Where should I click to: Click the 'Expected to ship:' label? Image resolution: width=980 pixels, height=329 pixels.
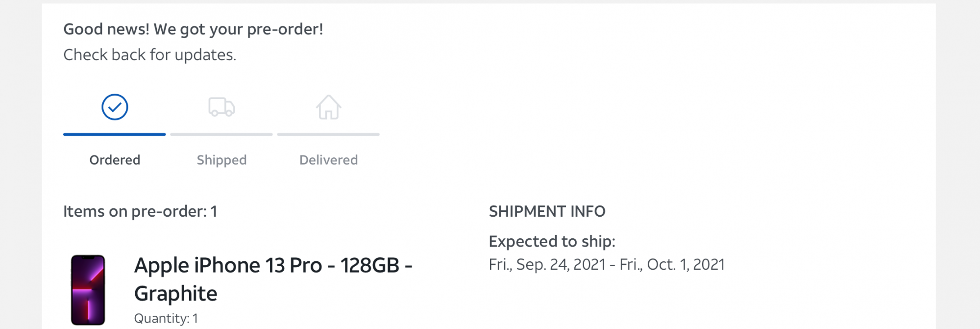point(552,241)
